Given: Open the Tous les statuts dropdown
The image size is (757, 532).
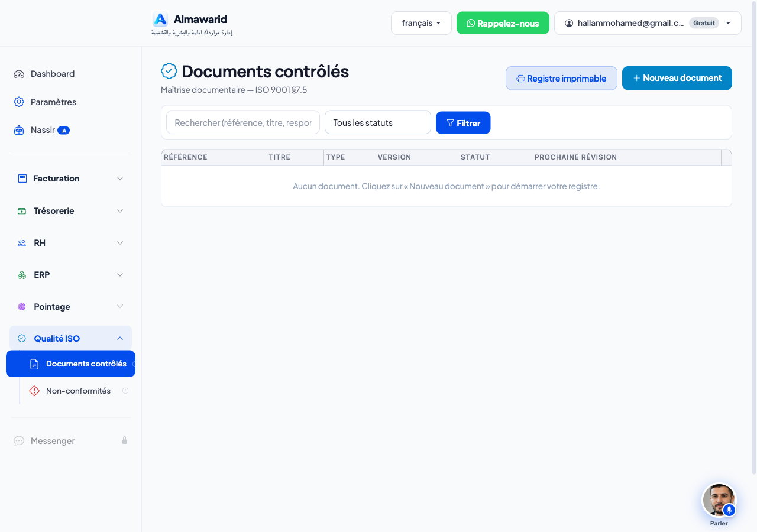Looking at the screenshot, I should 378,122.
